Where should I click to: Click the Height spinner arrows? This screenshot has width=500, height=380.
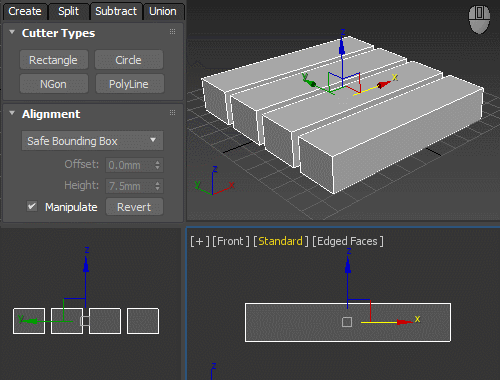[x=158, y=186]
